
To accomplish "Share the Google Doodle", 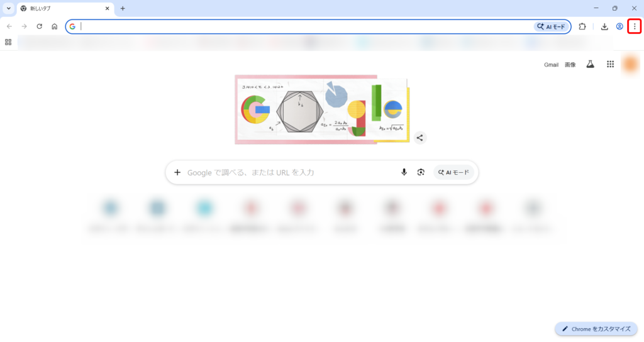I will tap(419, 138).
